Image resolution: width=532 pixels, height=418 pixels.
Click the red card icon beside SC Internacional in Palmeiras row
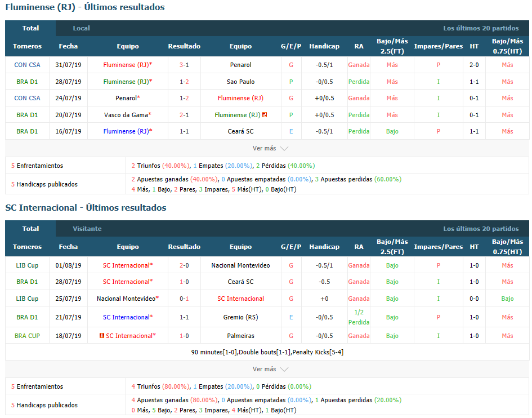(101, 336)
